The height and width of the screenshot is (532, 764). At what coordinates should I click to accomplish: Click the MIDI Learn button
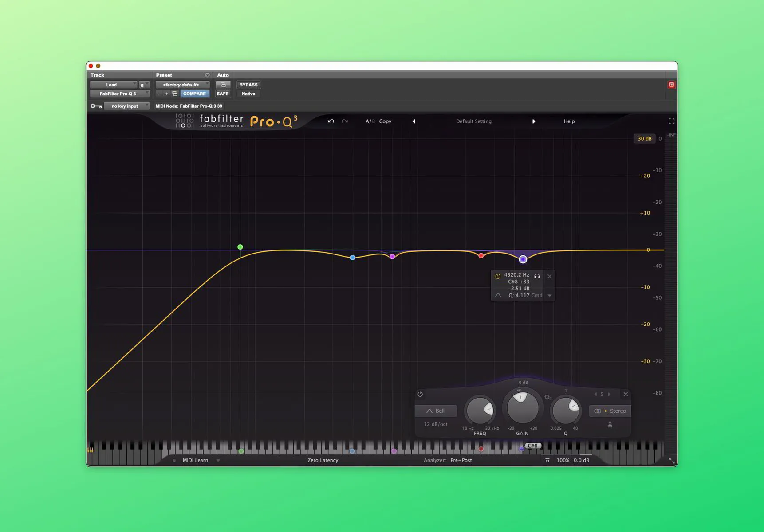coord(195,460)
